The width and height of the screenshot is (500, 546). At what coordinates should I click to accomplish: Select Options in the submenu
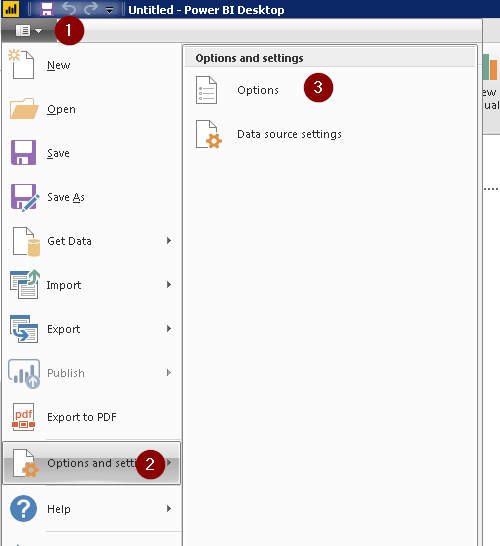(258, 90)
